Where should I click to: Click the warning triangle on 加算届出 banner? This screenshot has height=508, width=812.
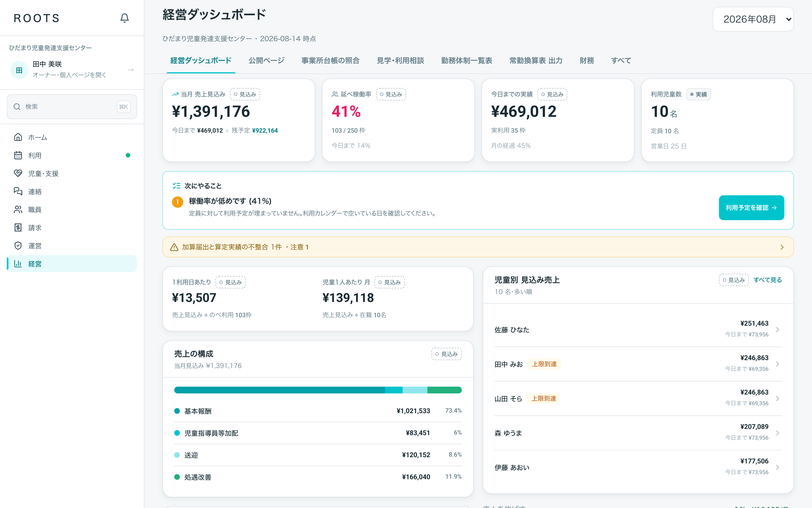tap(174, 247)
